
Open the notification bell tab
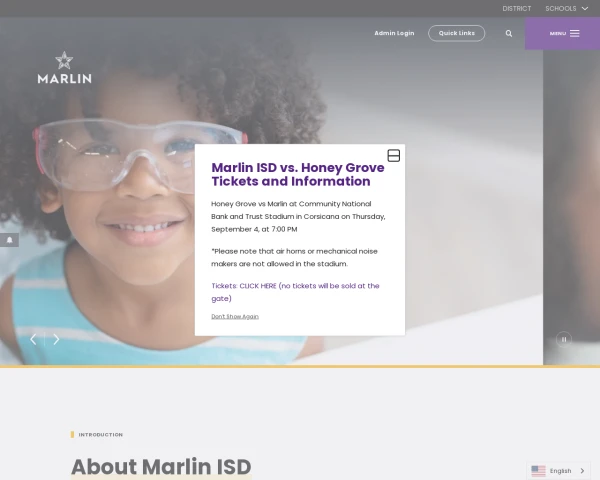[x=9, y=240]
